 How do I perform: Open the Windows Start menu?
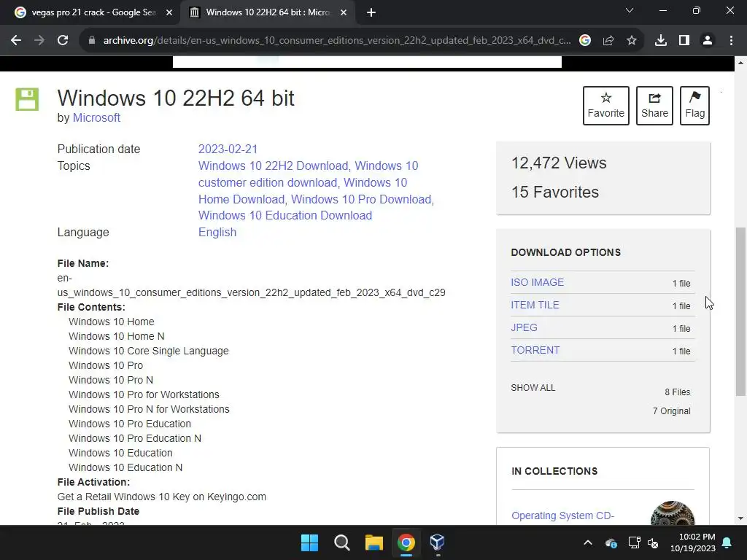pyautogui.click(x=309, y=542)
